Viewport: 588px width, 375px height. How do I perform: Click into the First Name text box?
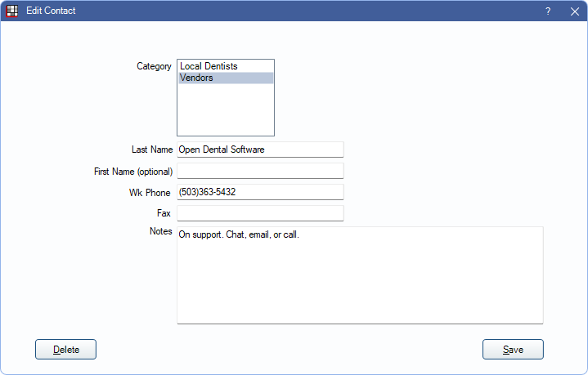point(260,171)
